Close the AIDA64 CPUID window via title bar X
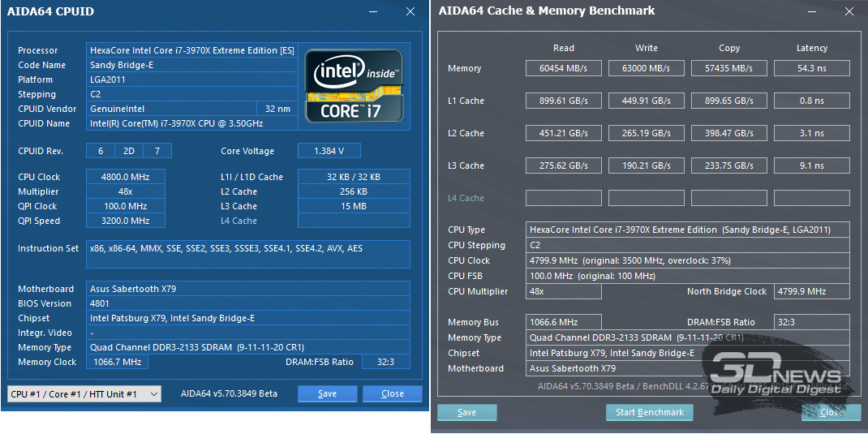 tap(410, 11)
